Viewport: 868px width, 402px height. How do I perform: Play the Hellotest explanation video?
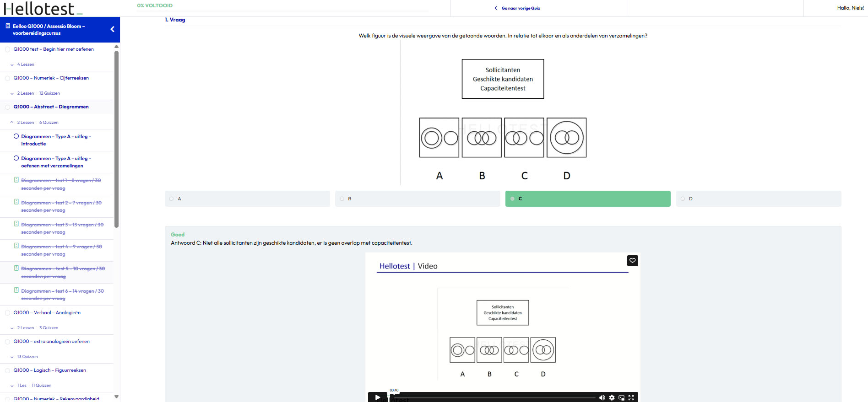[x=377, y=397]
